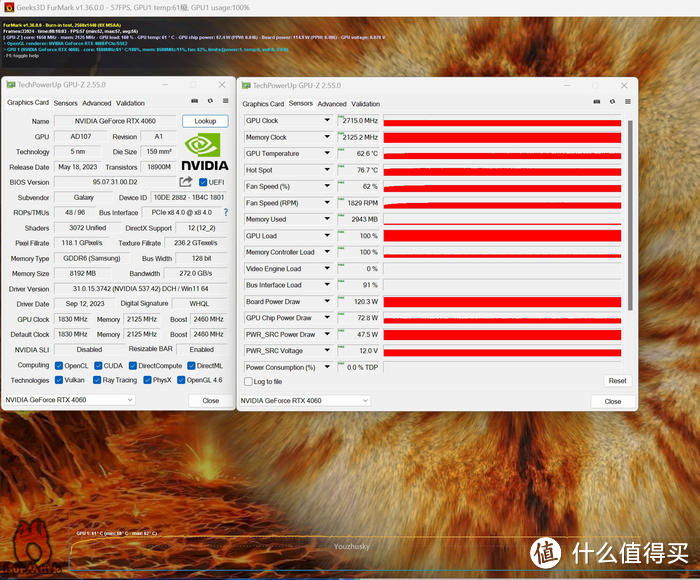The width and height of the screenshot is (700, 580).
Task: Open the Fan Speed (%) sensor dropdown arrow
Action: point(327,186)
